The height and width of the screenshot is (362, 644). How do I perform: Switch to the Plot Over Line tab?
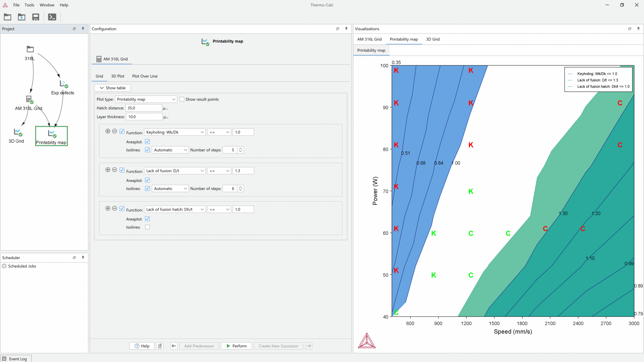click(145, 76)
